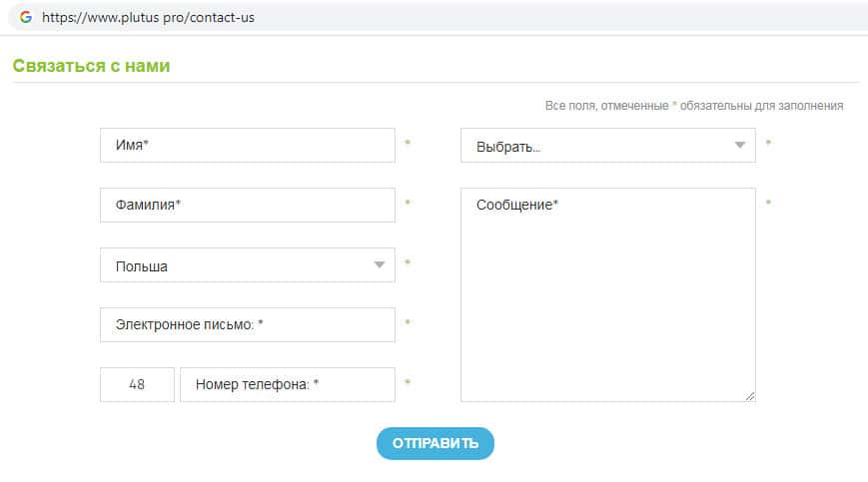Viewport: 868px width, 482px height.
Task: Click the asterisk beside the Имя field
Action: pos(408,144)
